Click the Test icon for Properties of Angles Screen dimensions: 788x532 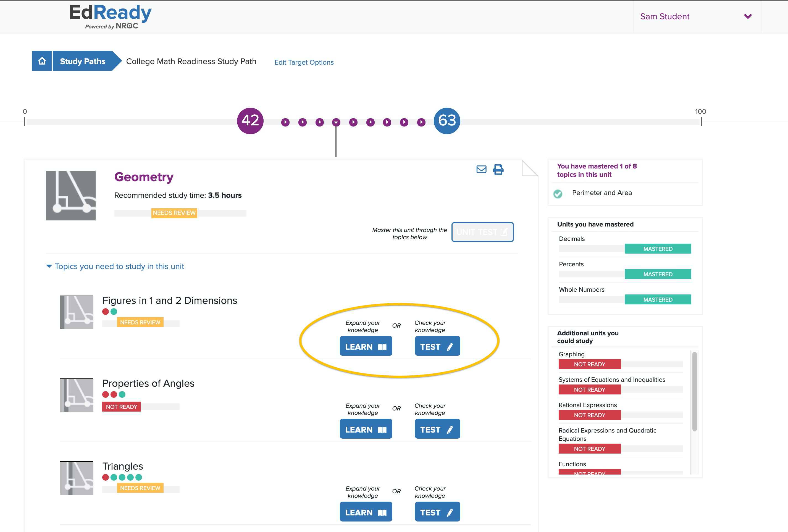(437, 429)
